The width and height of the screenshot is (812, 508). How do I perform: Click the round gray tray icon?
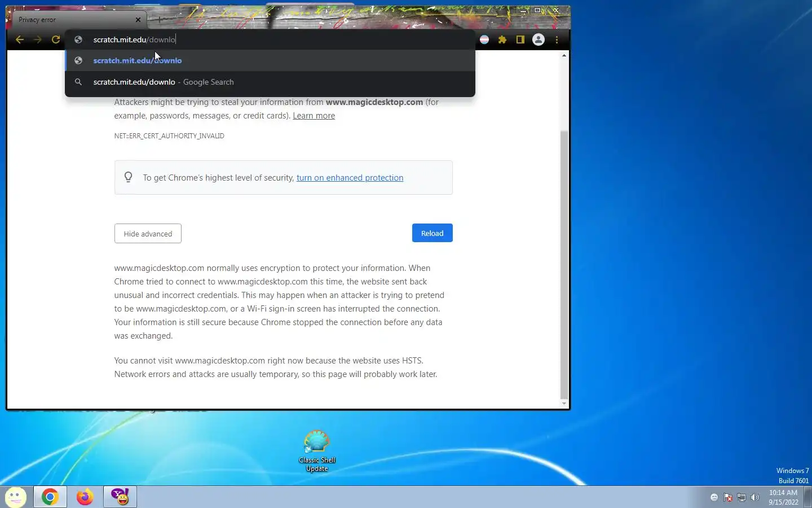(714, 497)
